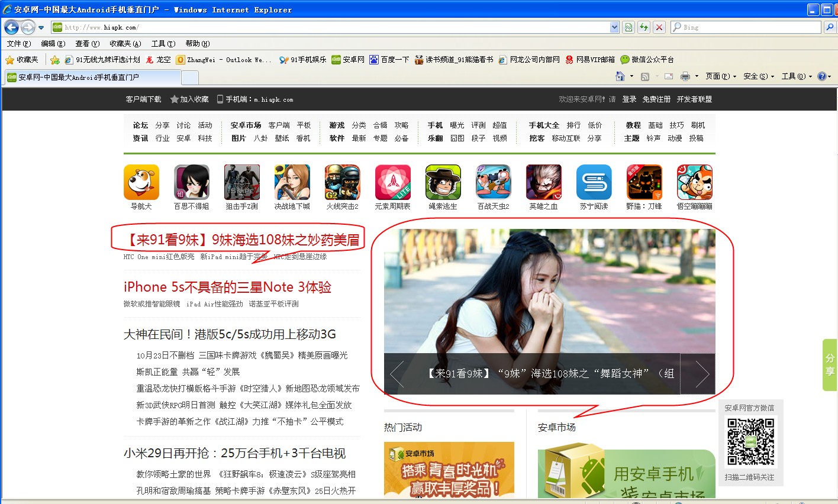Open the 狙击手Z测 game icon

coord(242,182)
